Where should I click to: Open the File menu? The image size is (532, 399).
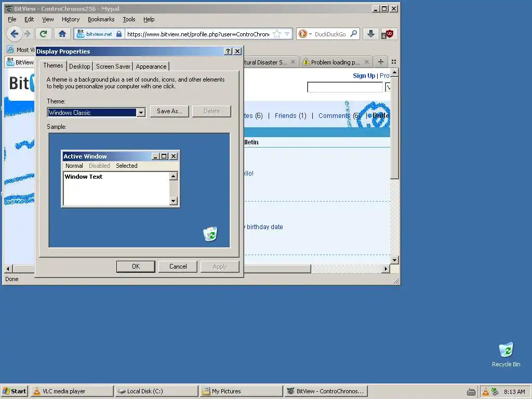(12, 19)
